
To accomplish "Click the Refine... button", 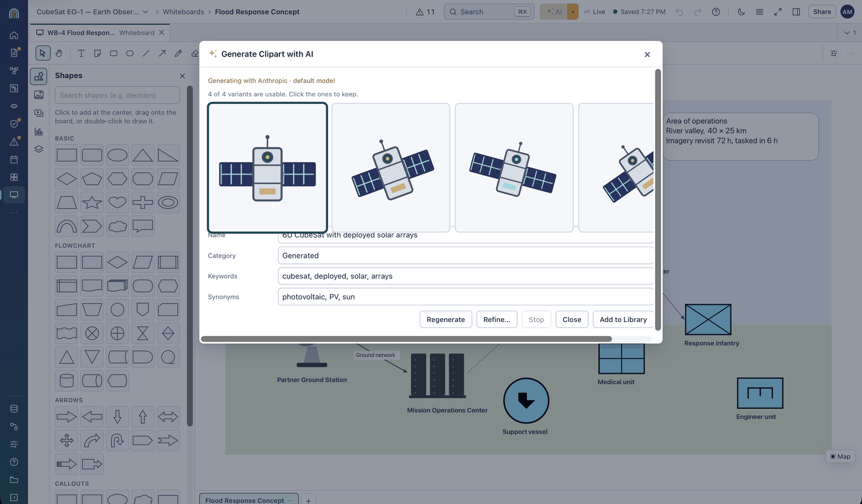I will click(497, 319).
